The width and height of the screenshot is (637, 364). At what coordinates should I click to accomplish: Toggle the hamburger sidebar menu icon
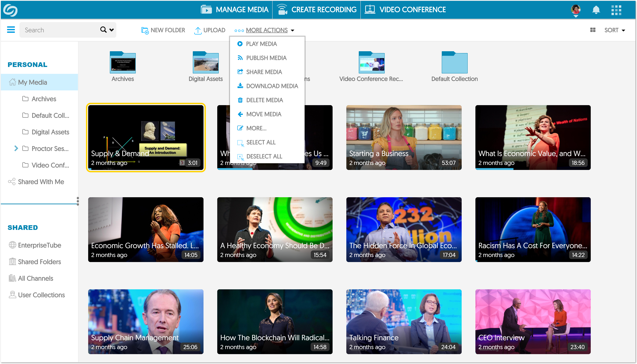point(11,30)
